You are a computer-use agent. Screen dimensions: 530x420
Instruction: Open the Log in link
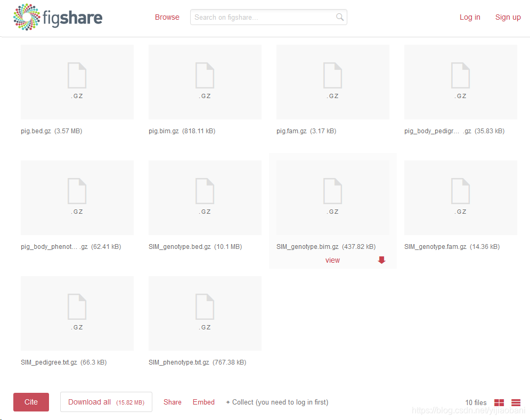470,17
